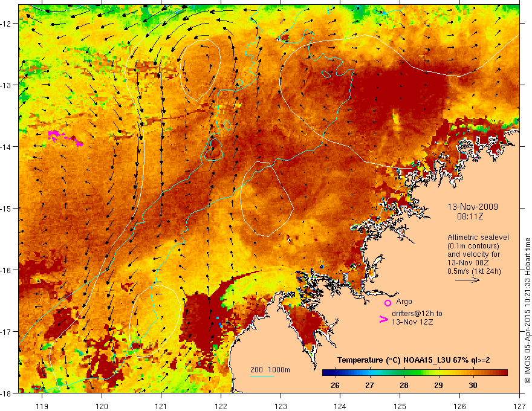Click color bar tick label 29
532x411 pixels.
tap(438, 385)
